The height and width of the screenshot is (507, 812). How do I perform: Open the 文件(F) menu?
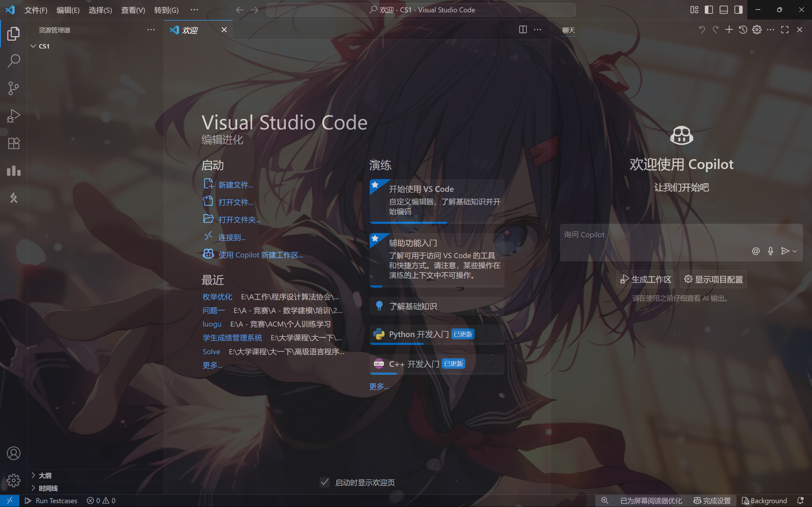point(36,10)
